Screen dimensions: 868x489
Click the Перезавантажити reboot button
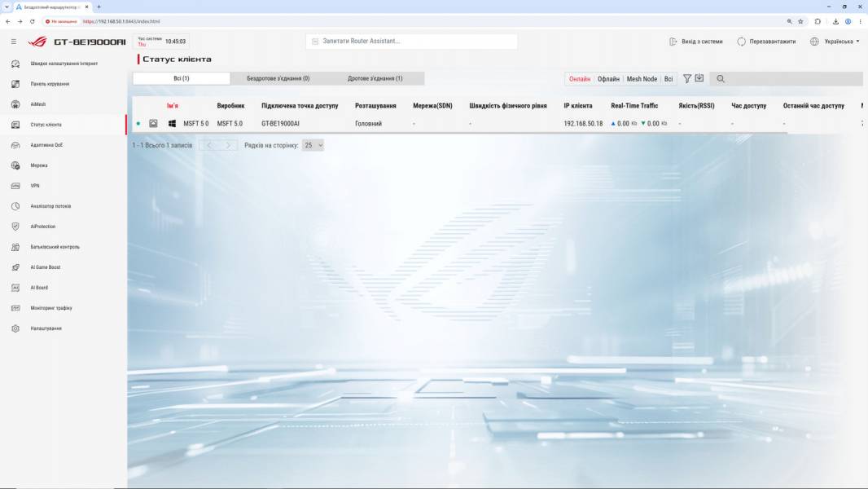[767, 42]
